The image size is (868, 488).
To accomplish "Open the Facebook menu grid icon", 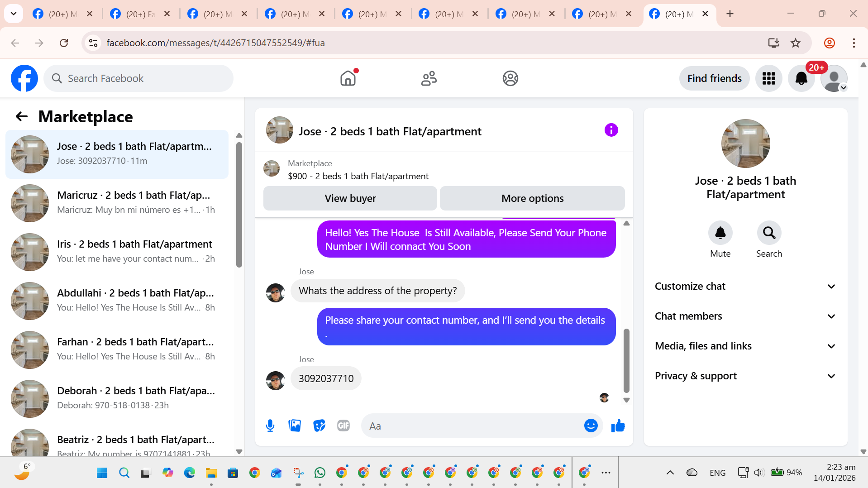I will point(768,78).
